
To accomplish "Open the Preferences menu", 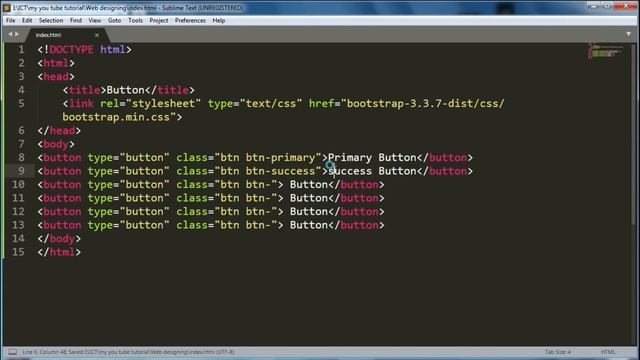I will tap(190, 20).
